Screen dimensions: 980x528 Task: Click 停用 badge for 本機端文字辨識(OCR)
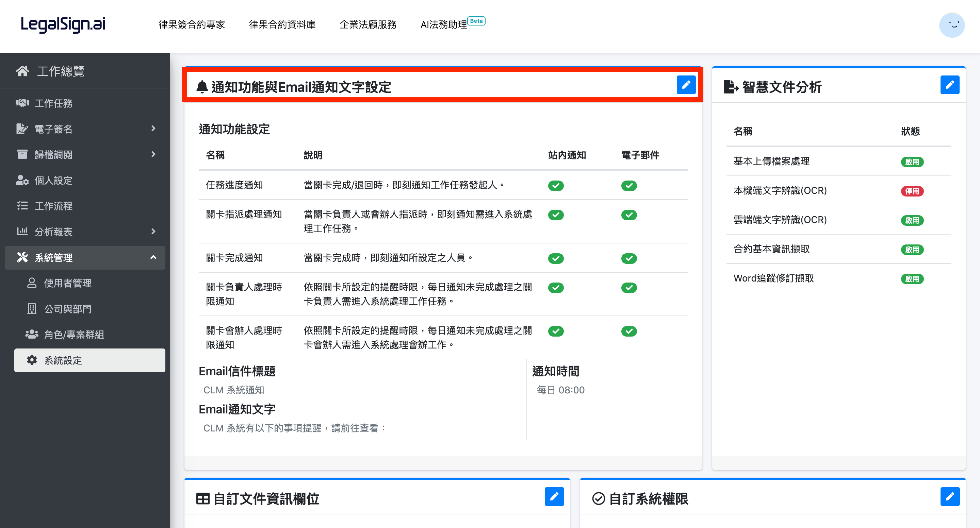tap(912, 191)
